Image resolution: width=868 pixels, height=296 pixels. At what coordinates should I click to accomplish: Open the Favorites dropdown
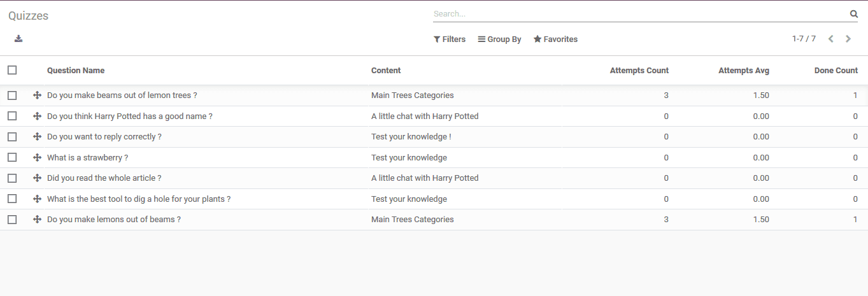tap(555, 39)
